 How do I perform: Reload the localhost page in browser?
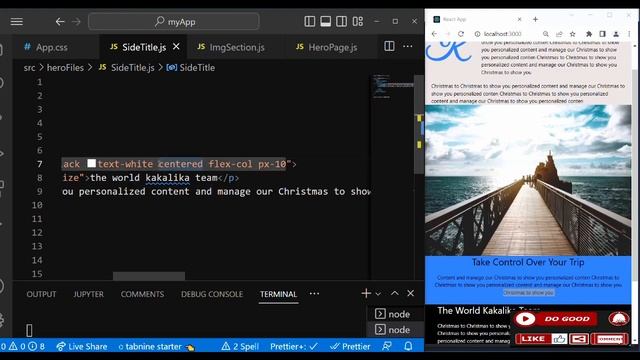click(461, 34)
